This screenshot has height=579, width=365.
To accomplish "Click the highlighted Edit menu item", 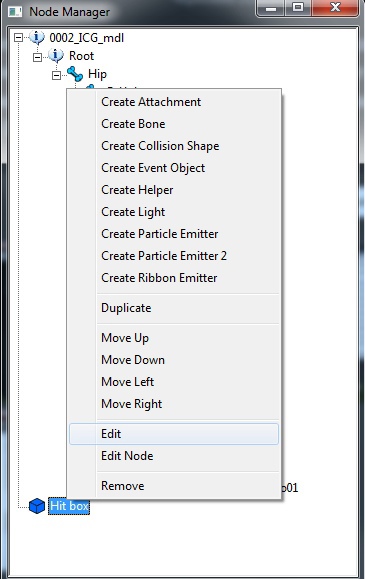I will pos(174,434).
